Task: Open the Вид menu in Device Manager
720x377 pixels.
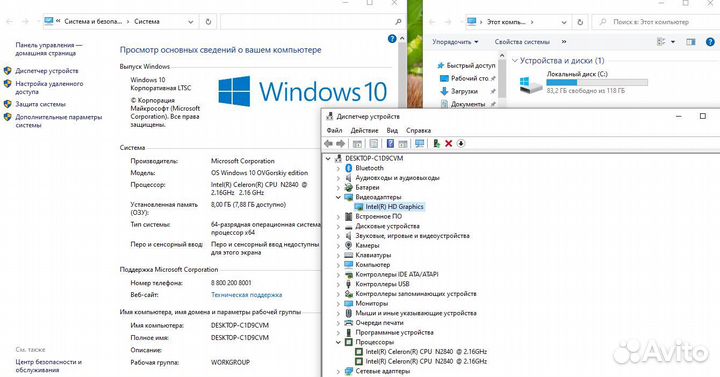Action: tap(392, 130)
